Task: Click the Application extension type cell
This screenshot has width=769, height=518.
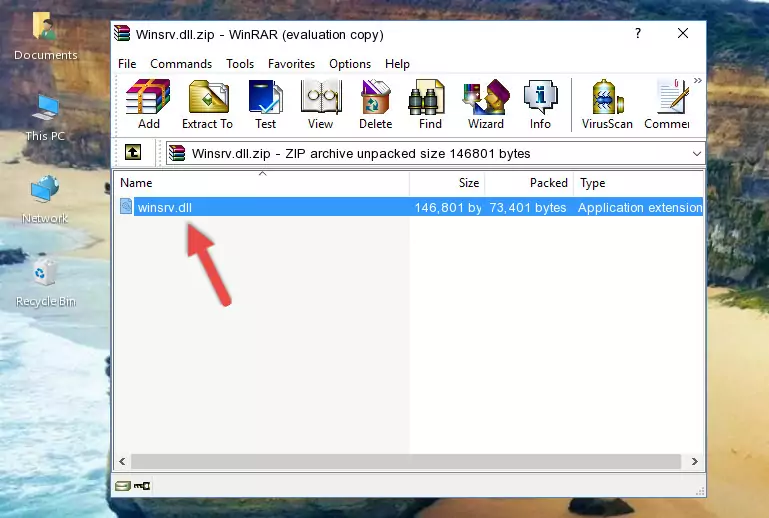Action: (640, 207)
